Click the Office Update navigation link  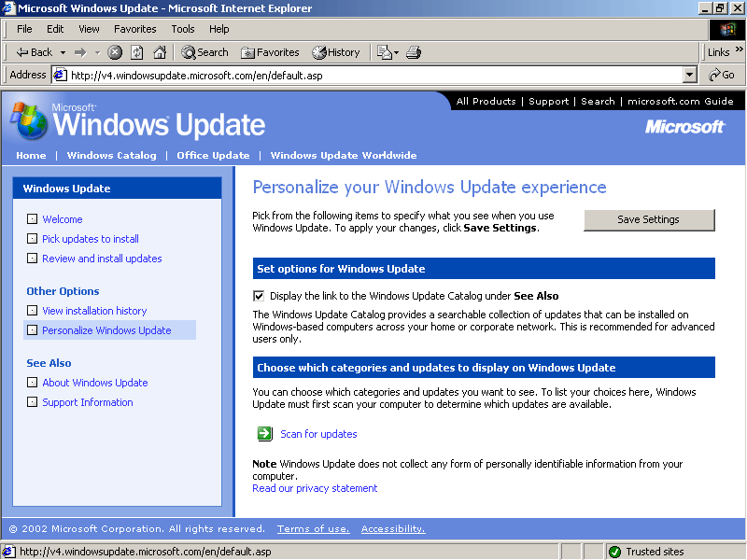pyautogui.click(x=213, y=156)
